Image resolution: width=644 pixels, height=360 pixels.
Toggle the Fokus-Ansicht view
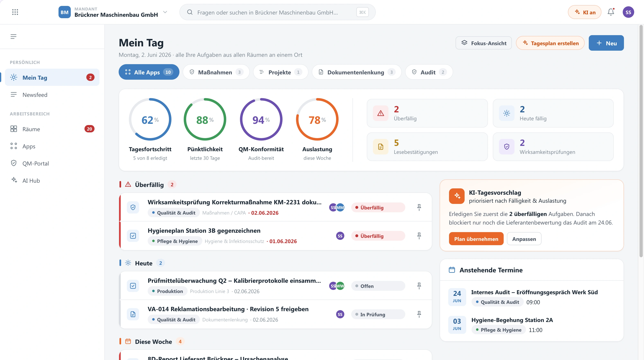(483, 43)
